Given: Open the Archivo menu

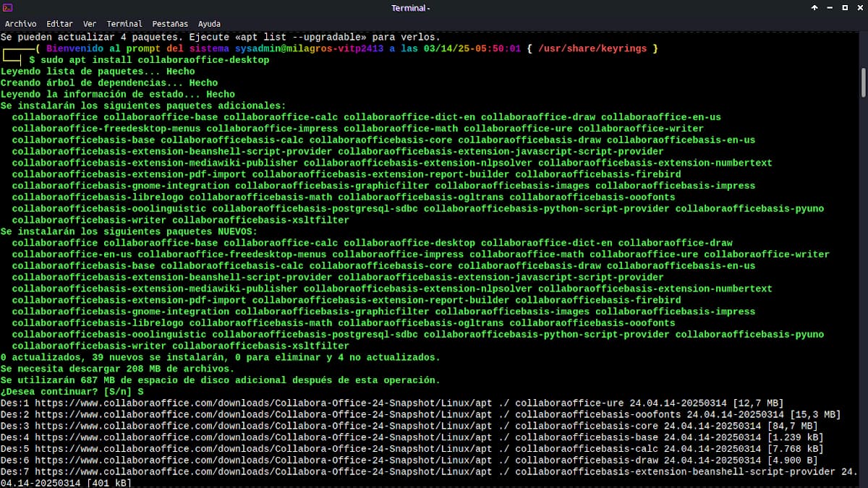Looking at the screenshot, I should point(20,24).
